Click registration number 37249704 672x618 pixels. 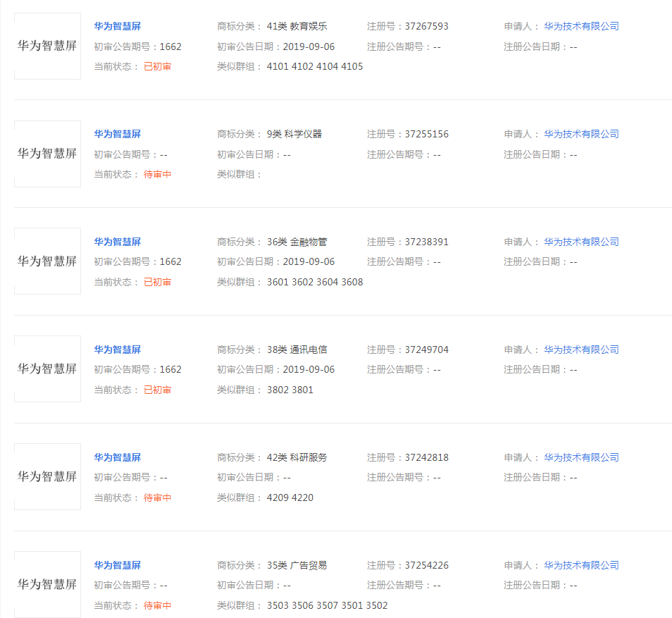[x=426, y=350]
